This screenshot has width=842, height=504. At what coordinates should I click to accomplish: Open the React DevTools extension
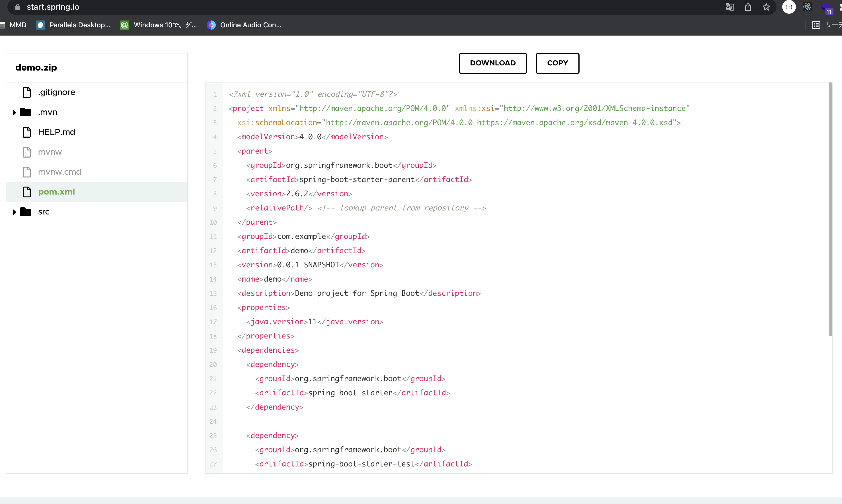[x=807, y=7]
